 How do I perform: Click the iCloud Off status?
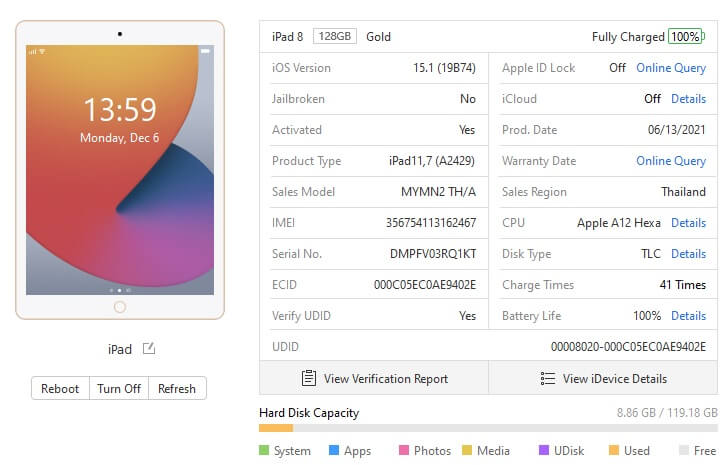click(x=652, y=99)
